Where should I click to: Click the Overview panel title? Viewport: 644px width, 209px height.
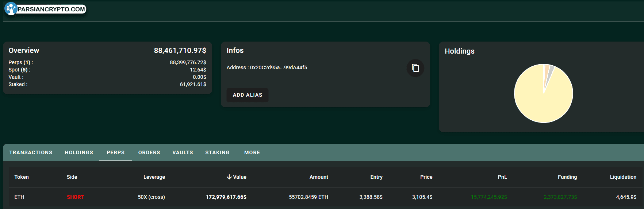click(24, 50)
